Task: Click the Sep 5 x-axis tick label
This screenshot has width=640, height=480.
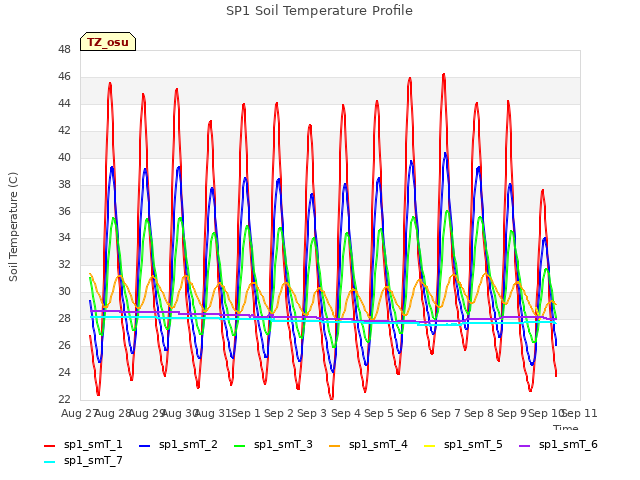Action: 379,413
